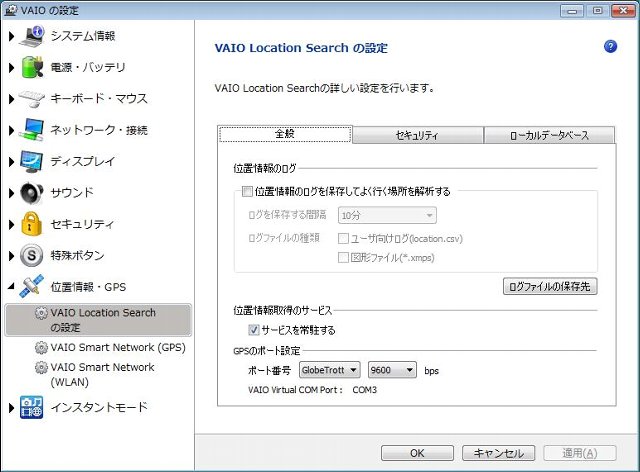Switch to the セキュリティ tab
Viewport: 640px width, 472px height.
pos(418,135)
